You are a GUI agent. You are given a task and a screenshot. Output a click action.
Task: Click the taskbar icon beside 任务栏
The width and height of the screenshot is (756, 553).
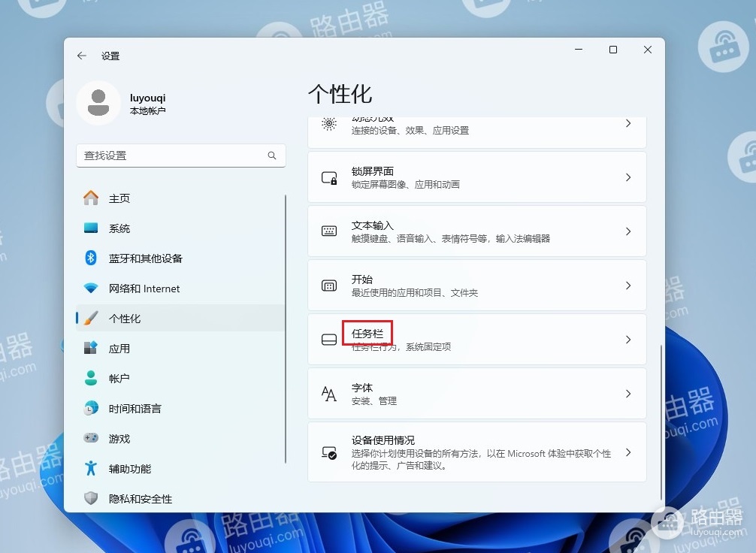coord(329,340)
